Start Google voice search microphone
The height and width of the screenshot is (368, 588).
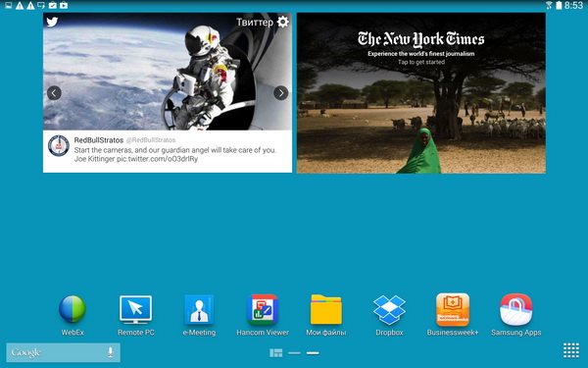[110, 352]
